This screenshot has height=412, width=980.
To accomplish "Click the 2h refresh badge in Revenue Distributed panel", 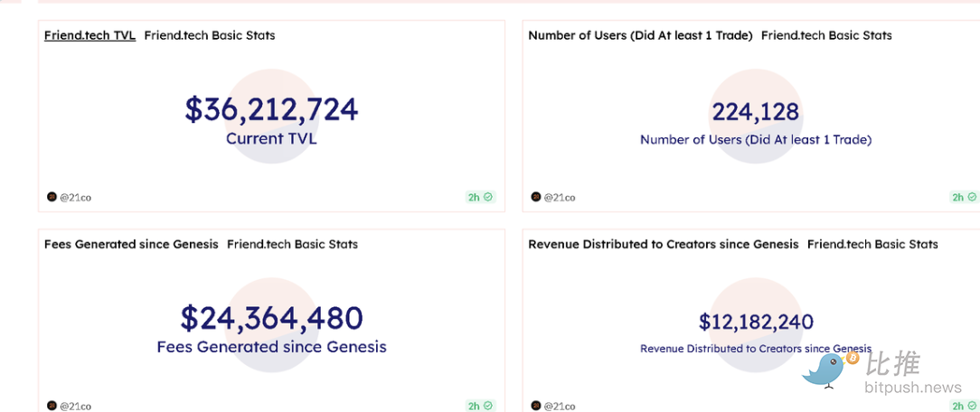I will (964, 406).
